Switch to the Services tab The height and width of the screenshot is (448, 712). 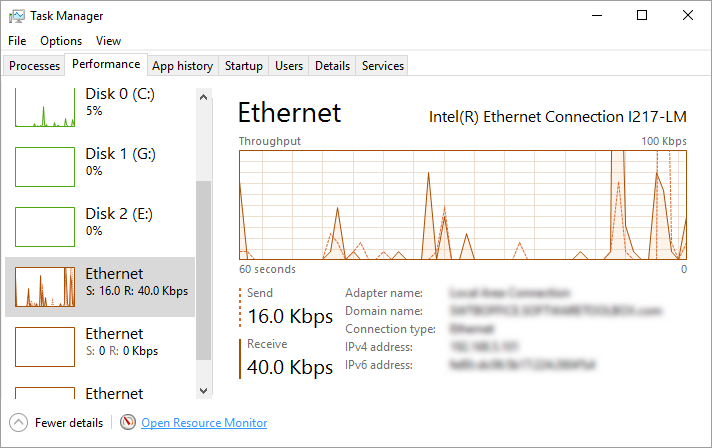pyautogui.click(x=383, y=66)
